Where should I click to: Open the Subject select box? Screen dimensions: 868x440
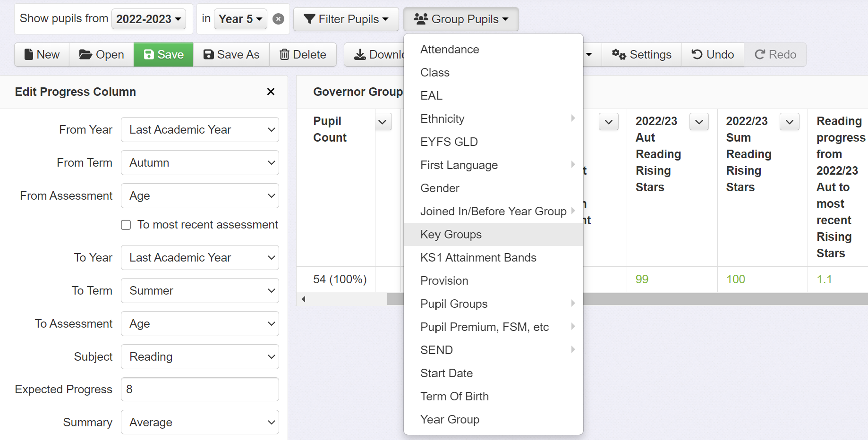[200, 357]
